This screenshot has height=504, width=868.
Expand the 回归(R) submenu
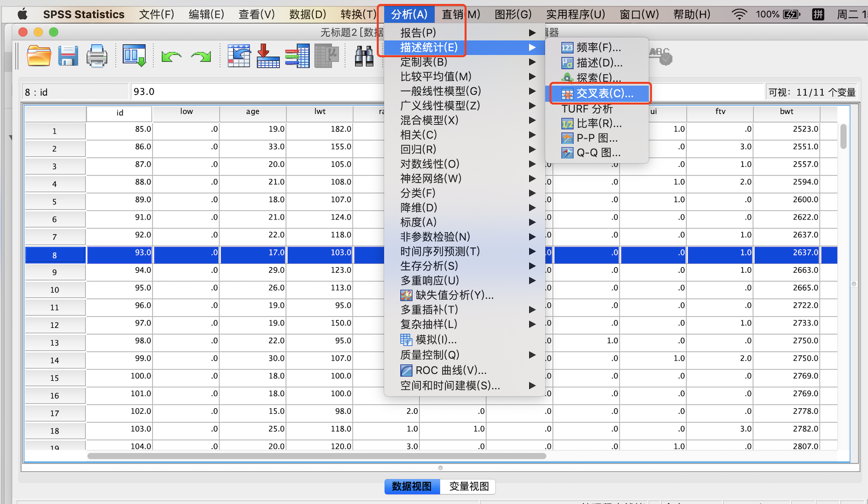point(465,149)
